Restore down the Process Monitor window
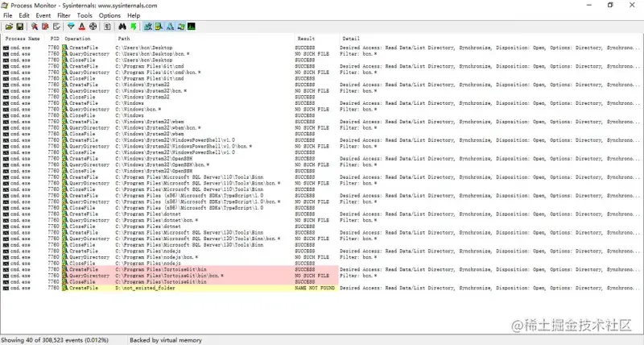Screen dimensions: 644x345 (x=610, y=5)
